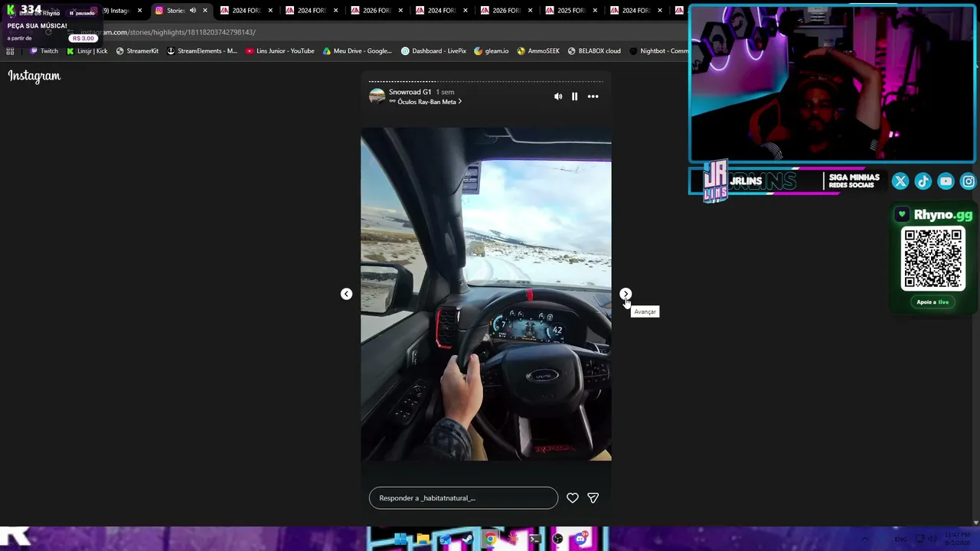Click the Instagram icon in stream overlay

tap(969, 181)
